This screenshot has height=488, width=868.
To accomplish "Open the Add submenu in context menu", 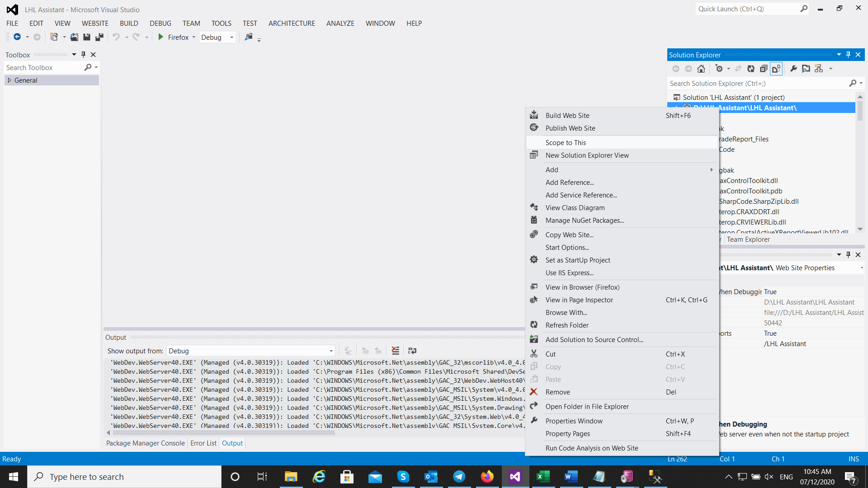I will tap(622, 170).
